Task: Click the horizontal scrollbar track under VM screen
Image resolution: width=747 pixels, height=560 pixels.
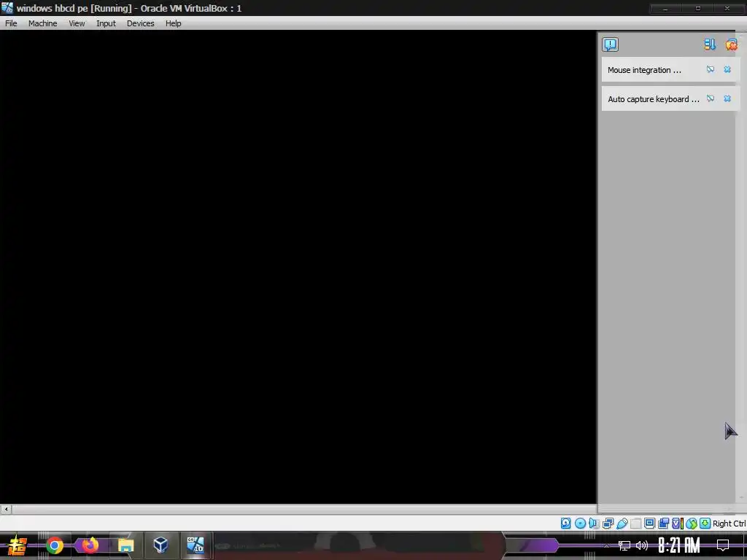Action: pos(304,509)
